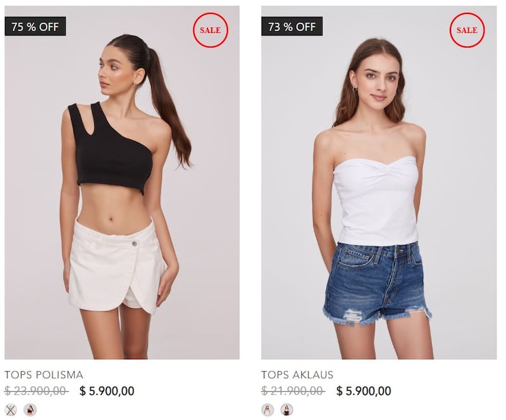
Task: Click the 75 % OFF discount badge
Action: point(35,27)
